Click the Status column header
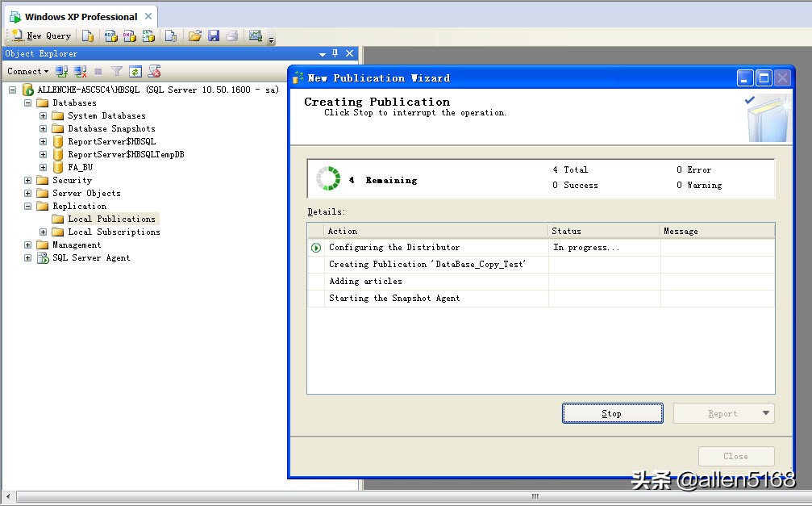This screenshot has height=506, width=812. pos(604,231)
